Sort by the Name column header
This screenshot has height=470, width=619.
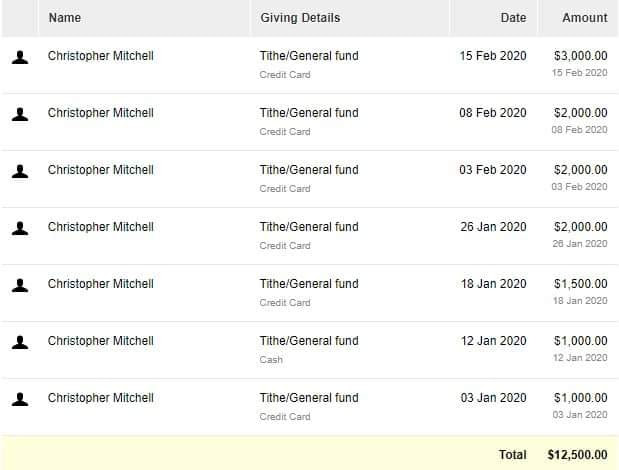click(x=65, y=18)
